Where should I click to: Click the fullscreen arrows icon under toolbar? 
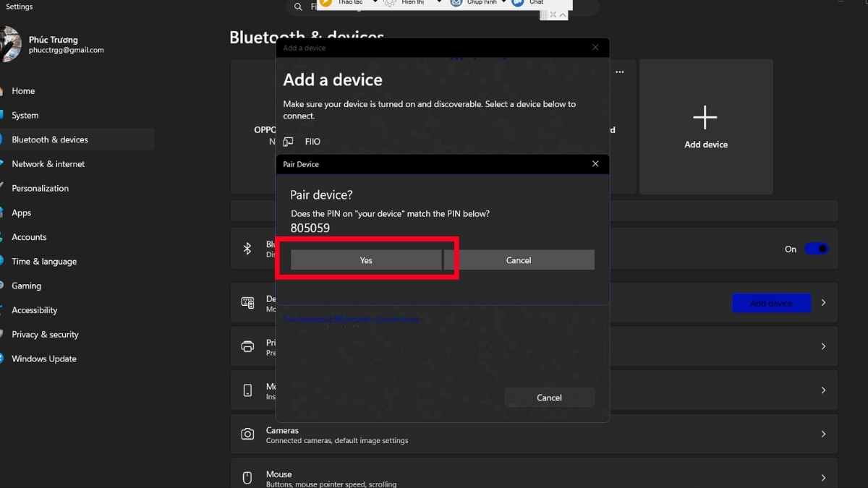[553, 14]
